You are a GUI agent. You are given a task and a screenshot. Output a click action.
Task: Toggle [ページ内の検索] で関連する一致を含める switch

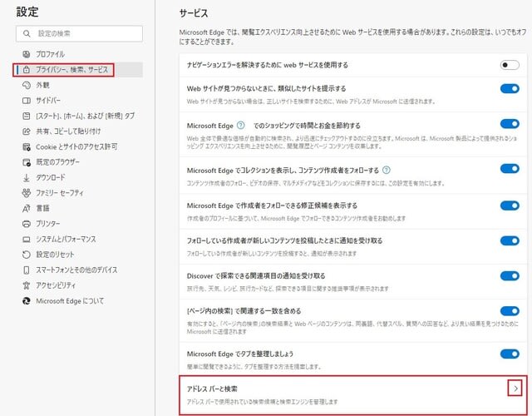click(x=510, y=311)
